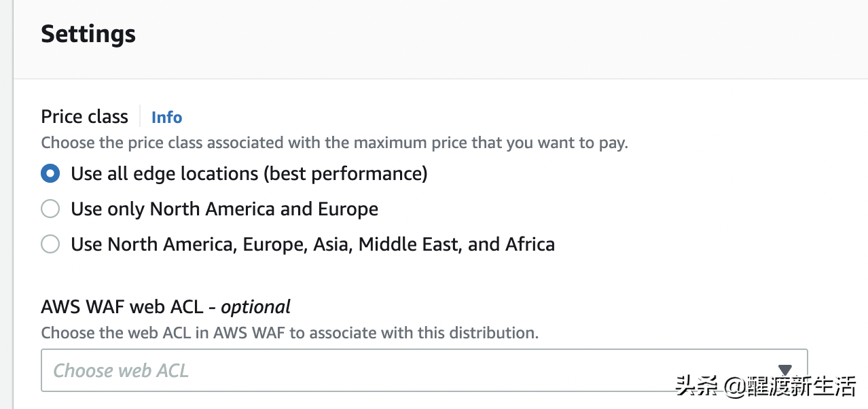Click the "Use only North America and Europe" label
The image size is (868, 409).
coord(224,209)
